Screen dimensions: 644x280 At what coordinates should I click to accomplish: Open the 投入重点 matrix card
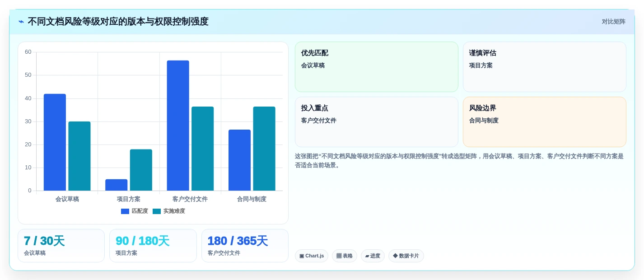377,122
